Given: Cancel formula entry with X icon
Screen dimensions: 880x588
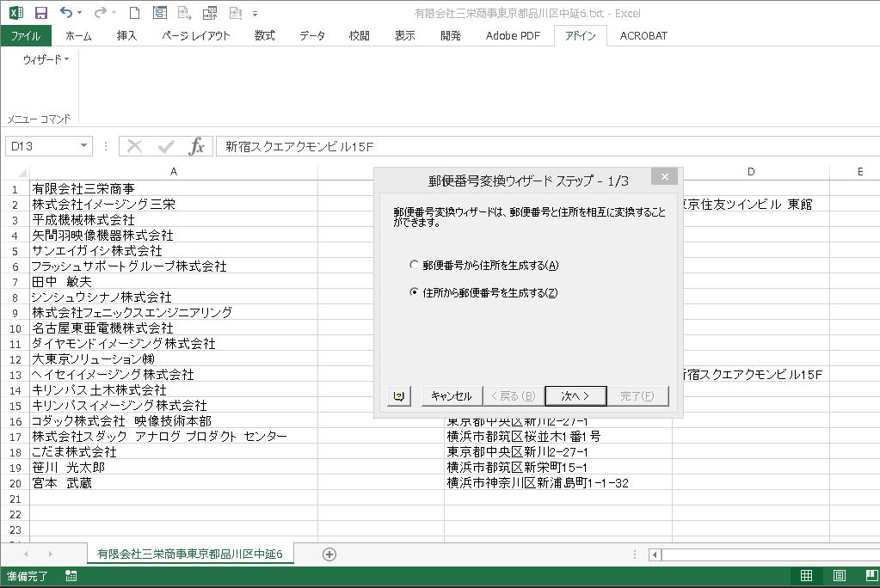Looking at the screenshot, I should (134, 146).
